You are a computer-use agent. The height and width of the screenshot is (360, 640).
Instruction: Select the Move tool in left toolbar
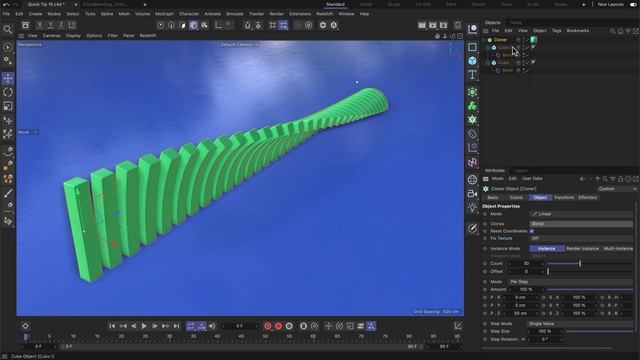(8, 78)
